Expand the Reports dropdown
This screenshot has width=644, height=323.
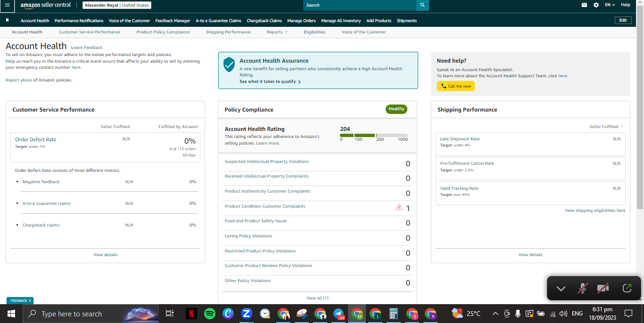pos(277,32)
